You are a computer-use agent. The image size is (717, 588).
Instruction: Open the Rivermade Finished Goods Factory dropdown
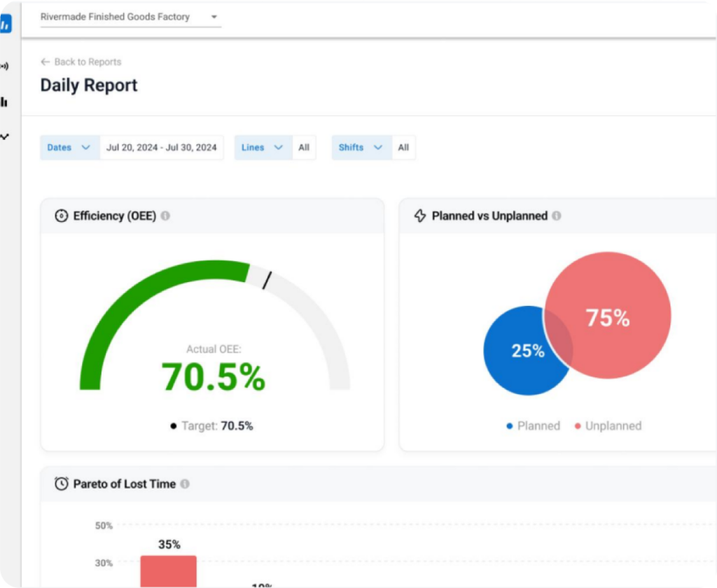click(131, 17)
